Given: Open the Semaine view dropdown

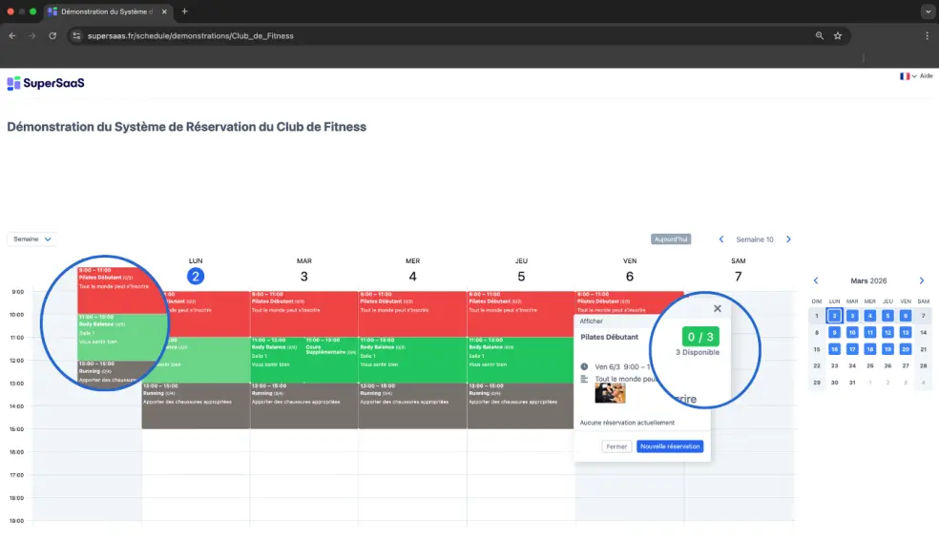Looking at the screenshot, I should click(x=32, y=239).
